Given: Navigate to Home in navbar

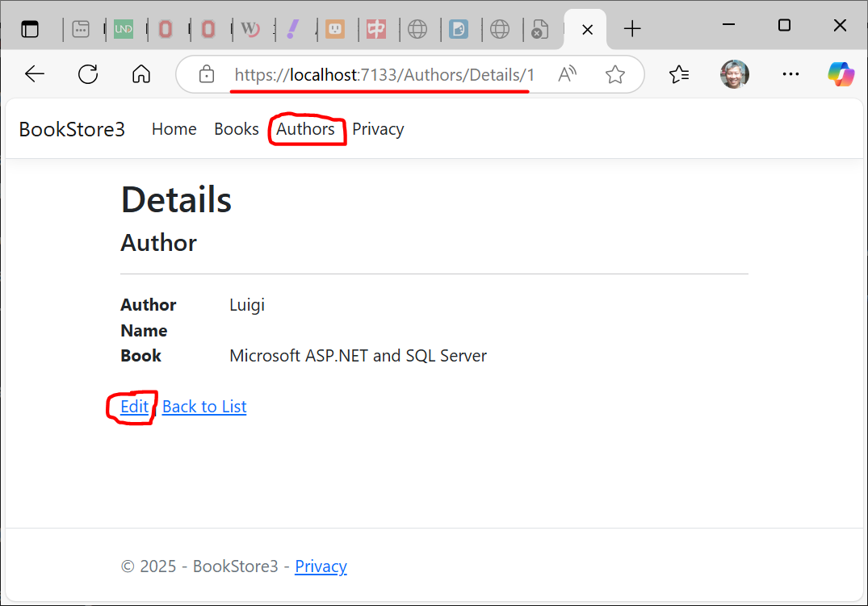Looking at the screenshot, I should (x=174, y=129).
